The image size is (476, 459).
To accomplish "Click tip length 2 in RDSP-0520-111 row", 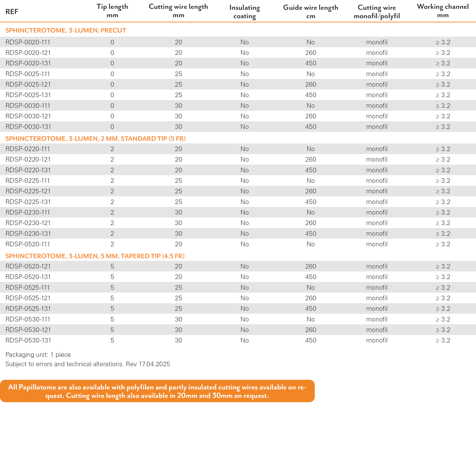I will (x=112, y=244).
